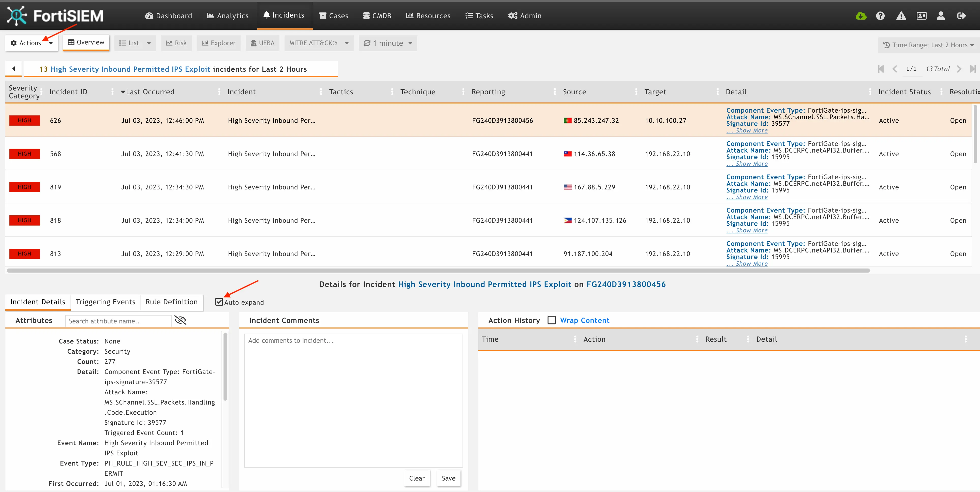Open Last Occurred column options handle

tap(219, 92)
